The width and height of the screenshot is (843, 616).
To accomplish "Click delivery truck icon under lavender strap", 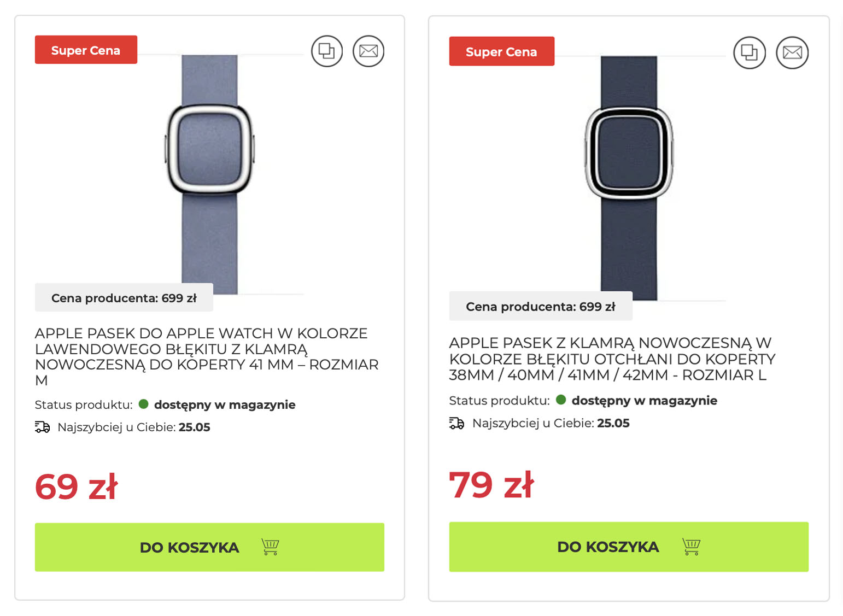I will pos(42,427).
